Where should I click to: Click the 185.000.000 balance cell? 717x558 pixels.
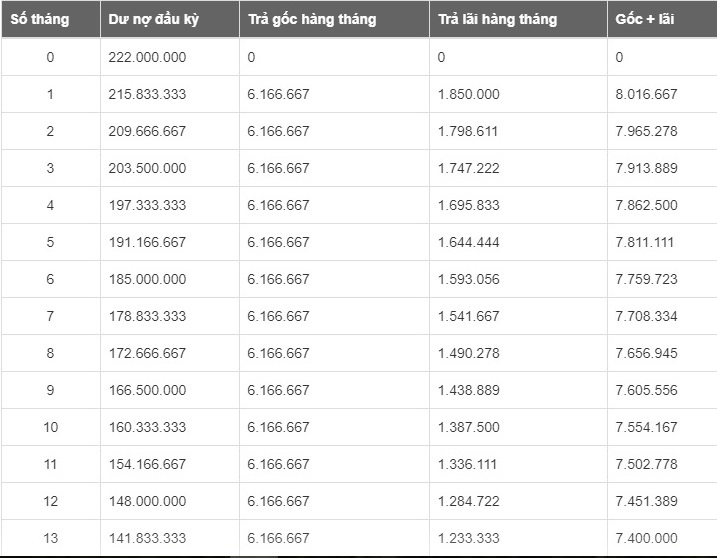(x=147, y=279)
